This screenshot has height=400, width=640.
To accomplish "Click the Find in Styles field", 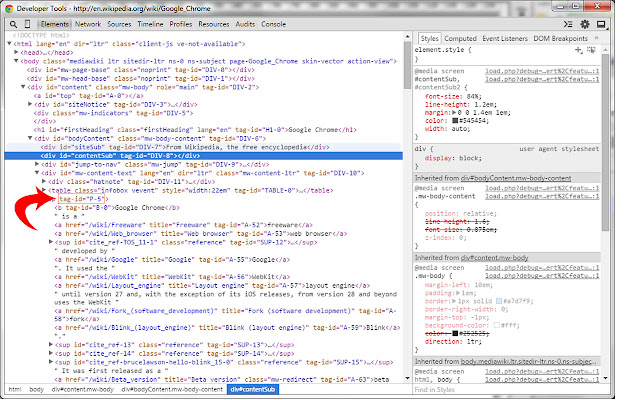I will pos(506,390).
